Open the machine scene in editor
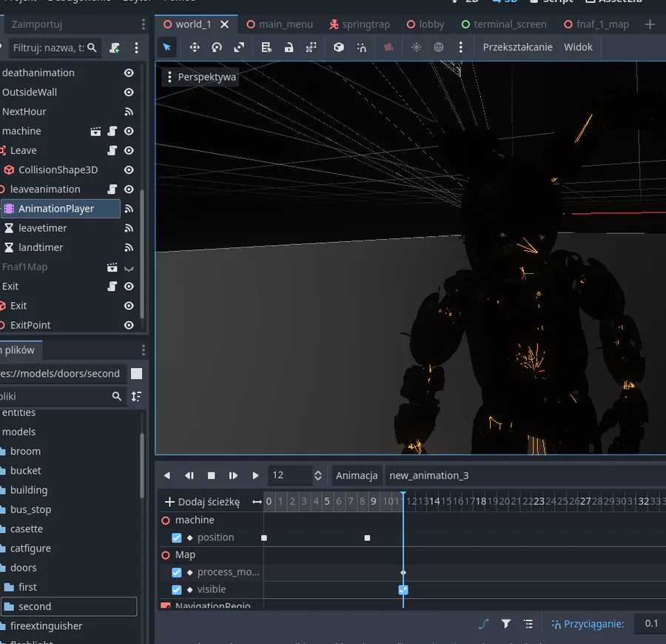This screenshot has height=644, width=666. [95, 131]
